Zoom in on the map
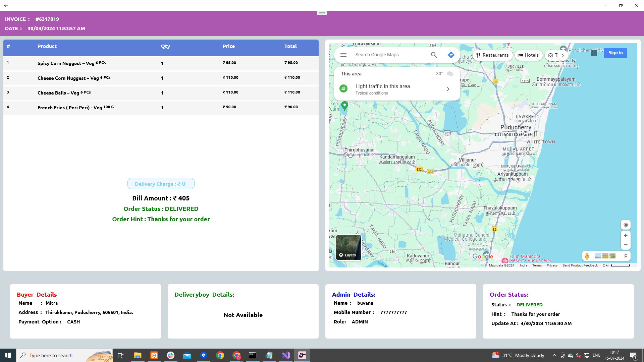This screenshot has width=644, height=362. (x=626, y=236)
